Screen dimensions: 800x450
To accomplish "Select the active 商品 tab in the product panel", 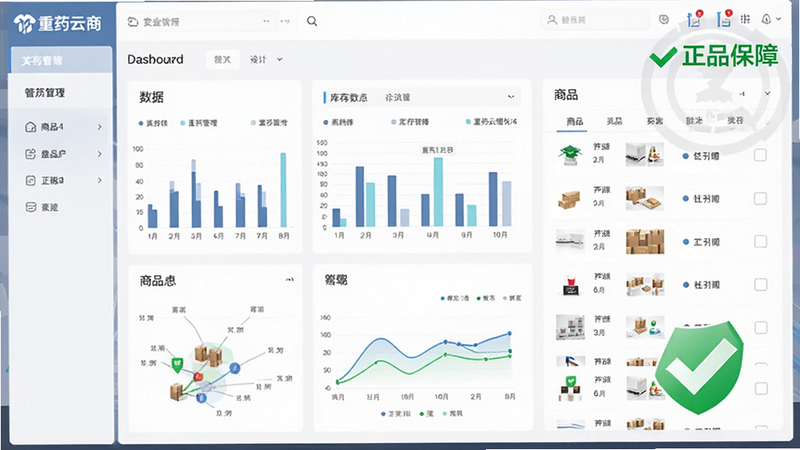I will coord(574,121).
